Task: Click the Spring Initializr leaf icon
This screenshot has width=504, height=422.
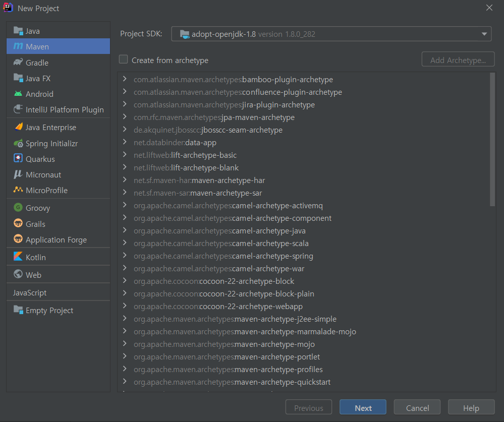Action: coord(18,143)
